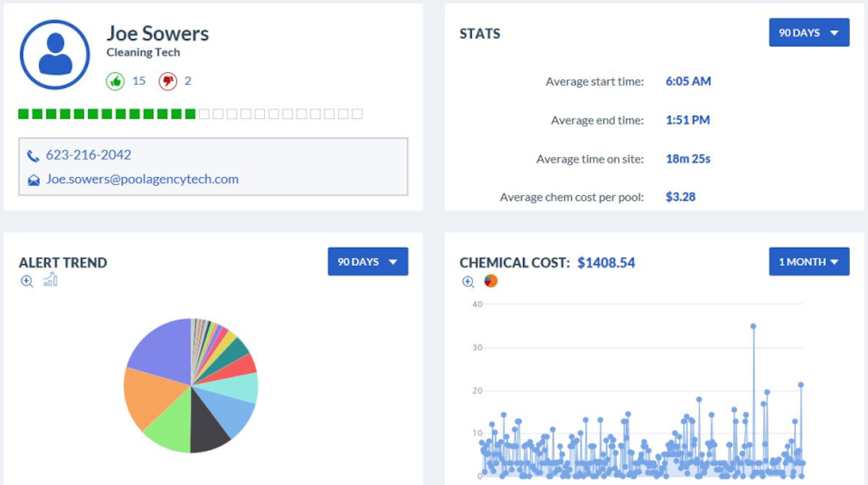Click the phone icon beside 623-216-2042
The width and height of the screenshot is (868, 485).
pyautogui.click(x=33, y=155)
